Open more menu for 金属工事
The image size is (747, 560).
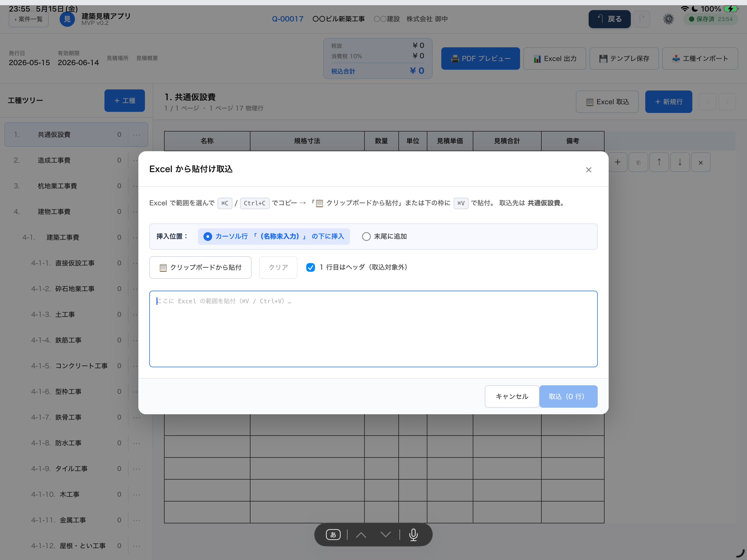point(137,520)
